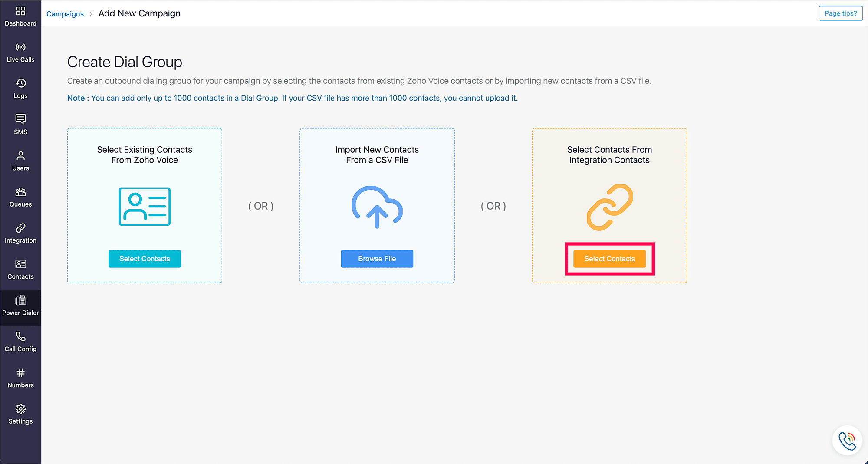Viewport: 868px width, 464px height.
Task: Open Queues in the sidebar
Action: [20, 197]
